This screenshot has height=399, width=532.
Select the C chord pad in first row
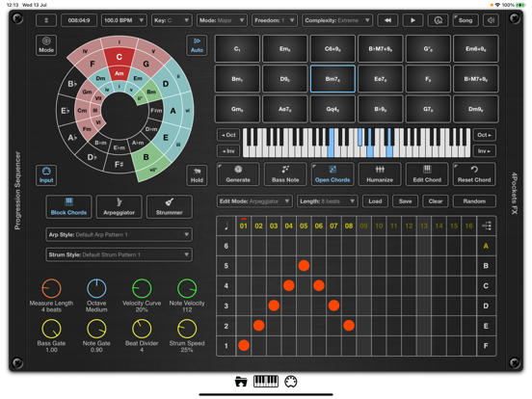click(x=237, y=49)
